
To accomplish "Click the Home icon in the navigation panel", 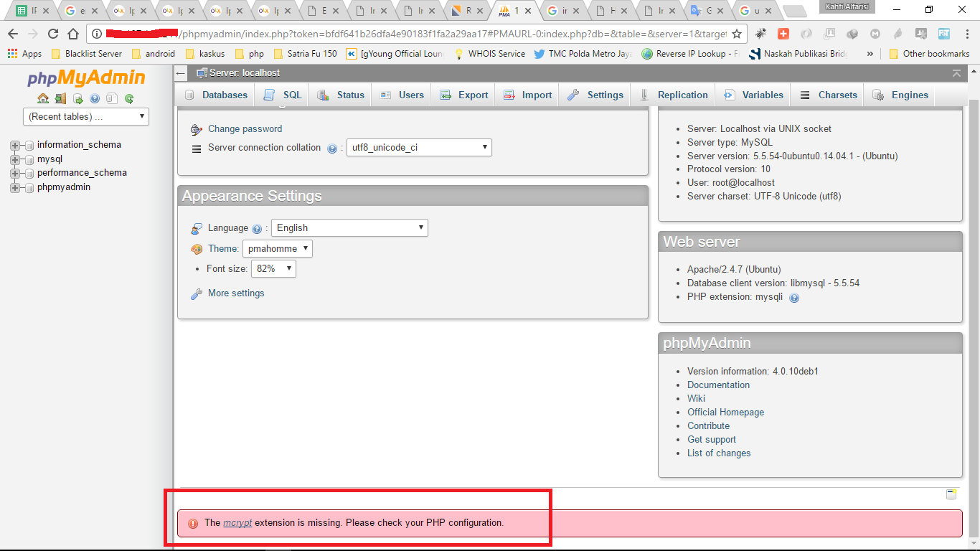I will (x=43, y=98).
